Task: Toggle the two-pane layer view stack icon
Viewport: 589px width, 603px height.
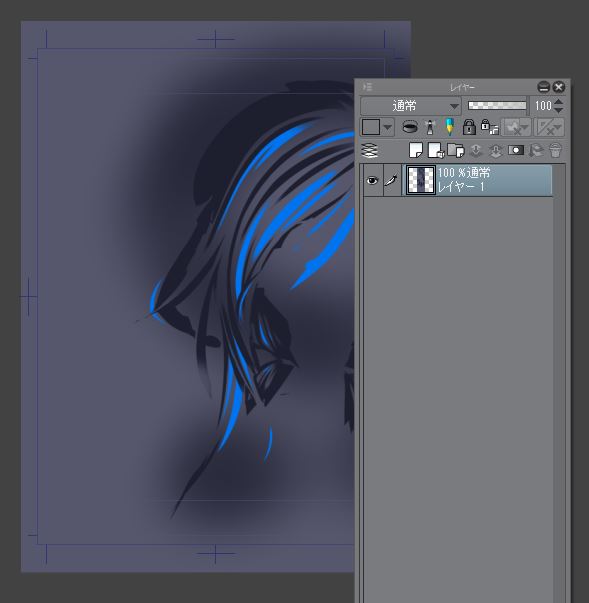Action: point(369,150)
